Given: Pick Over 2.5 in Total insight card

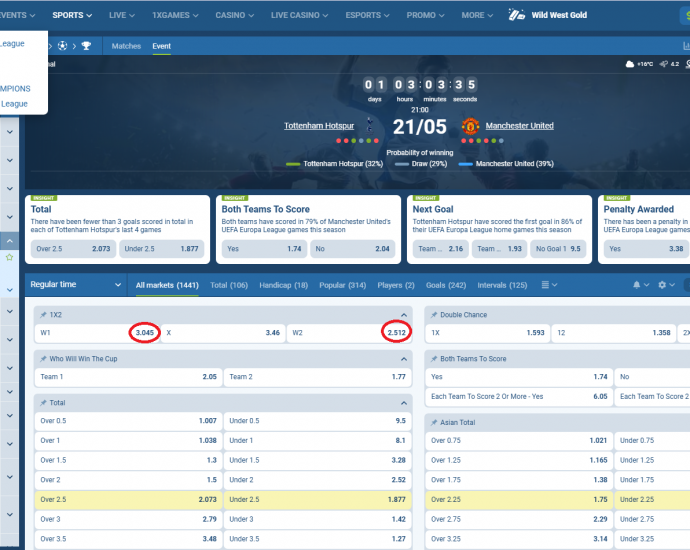Looking at the screenshot, I should [73, 249].
